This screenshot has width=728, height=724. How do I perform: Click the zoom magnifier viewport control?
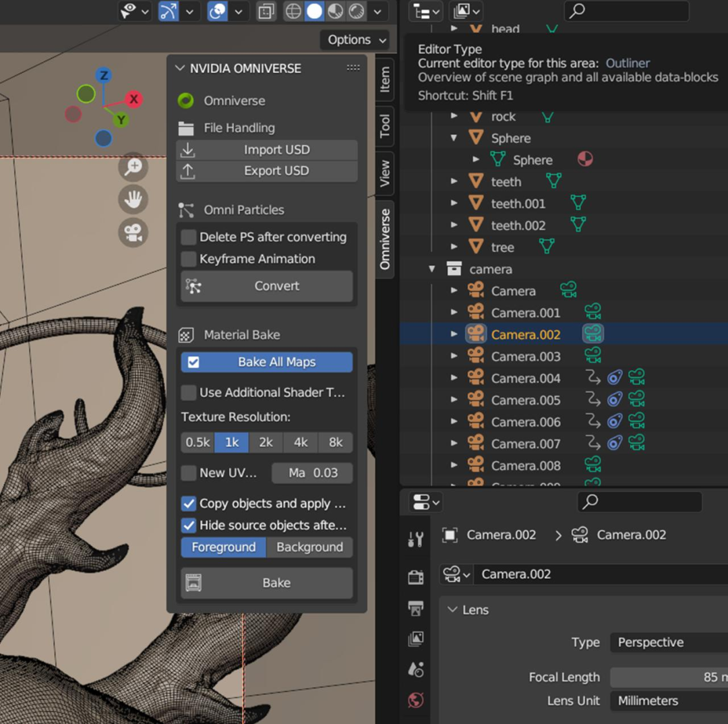pyautogui.click(x=133, y=167)
